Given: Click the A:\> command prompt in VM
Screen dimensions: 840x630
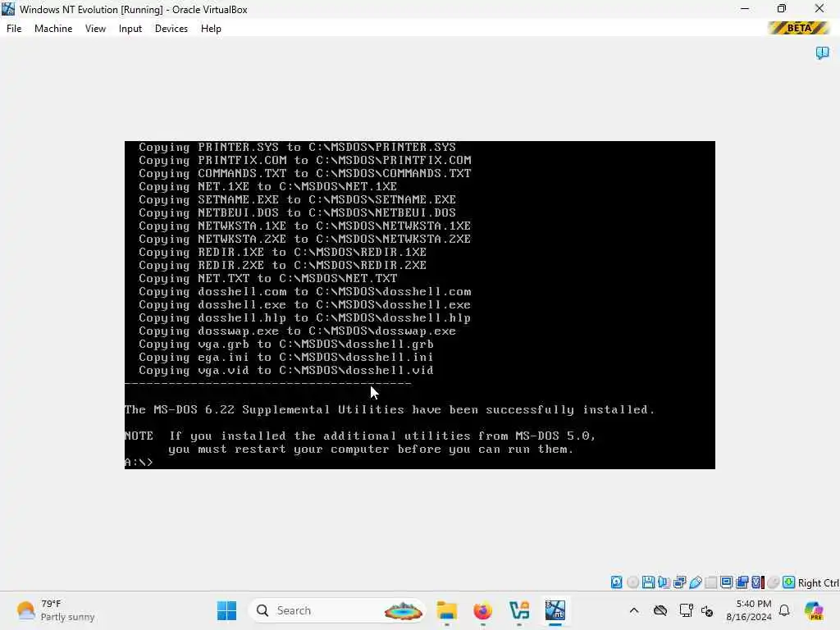Looking at the screenshot, I should 139,462.
